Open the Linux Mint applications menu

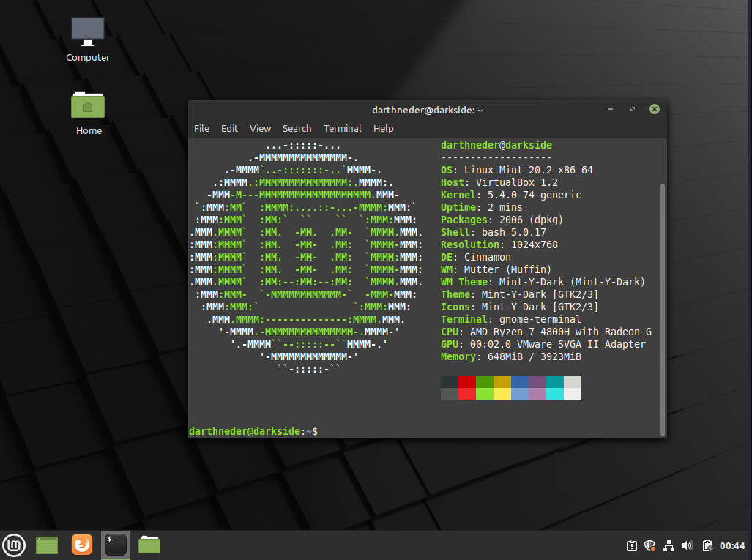(x=14, y=545)
